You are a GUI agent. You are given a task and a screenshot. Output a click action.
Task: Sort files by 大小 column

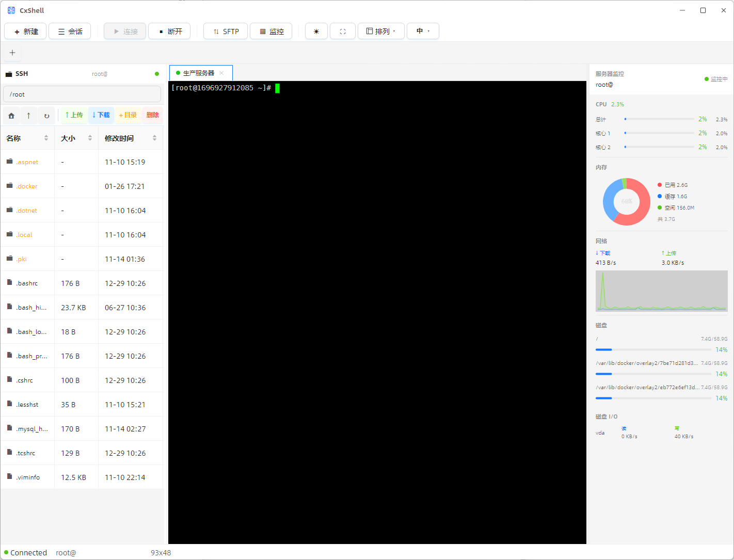[x=76, y=138]
